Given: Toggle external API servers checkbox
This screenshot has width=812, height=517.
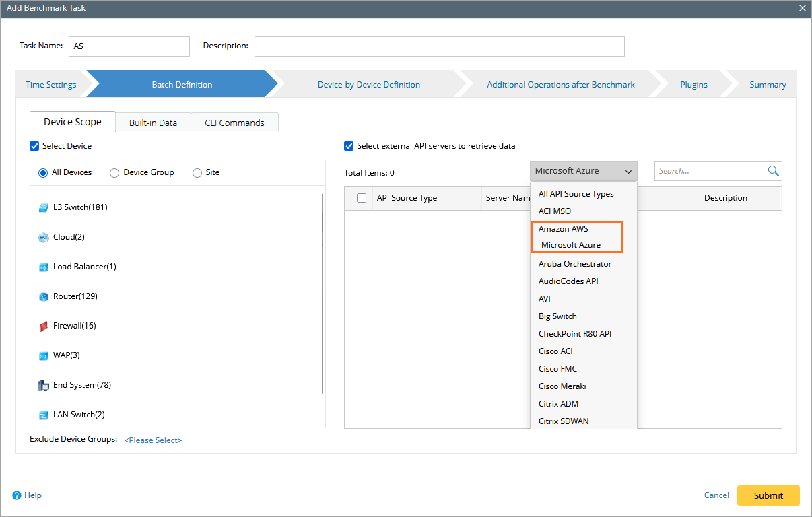Looking at the screenshot, I should tap(349, 146).
